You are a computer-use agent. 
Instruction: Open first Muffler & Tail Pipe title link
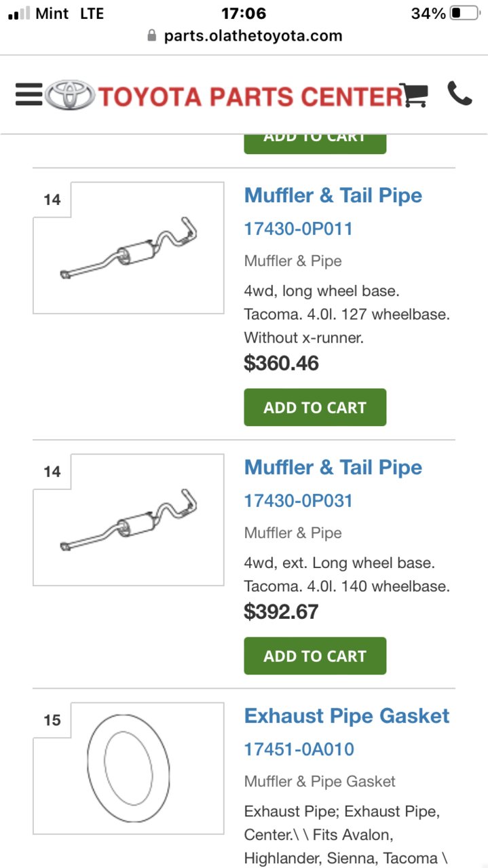point(333,195)
